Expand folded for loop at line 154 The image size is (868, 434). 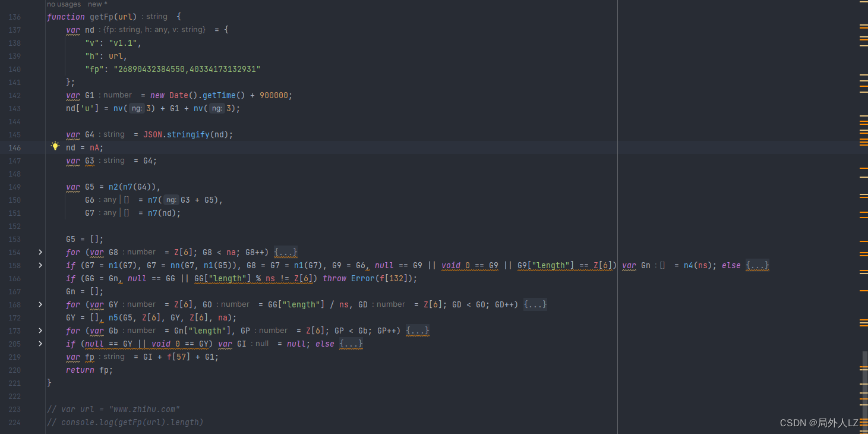(x=40, y=252)
